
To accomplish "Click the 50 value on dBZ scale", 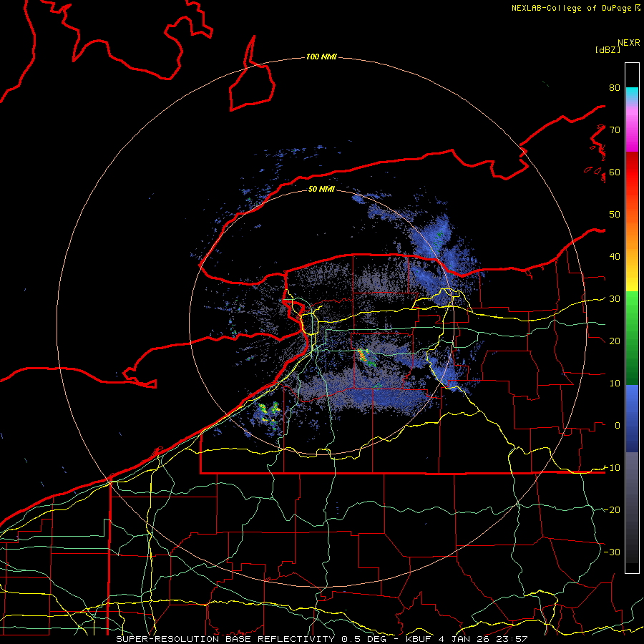I will [x=615, y=215].
